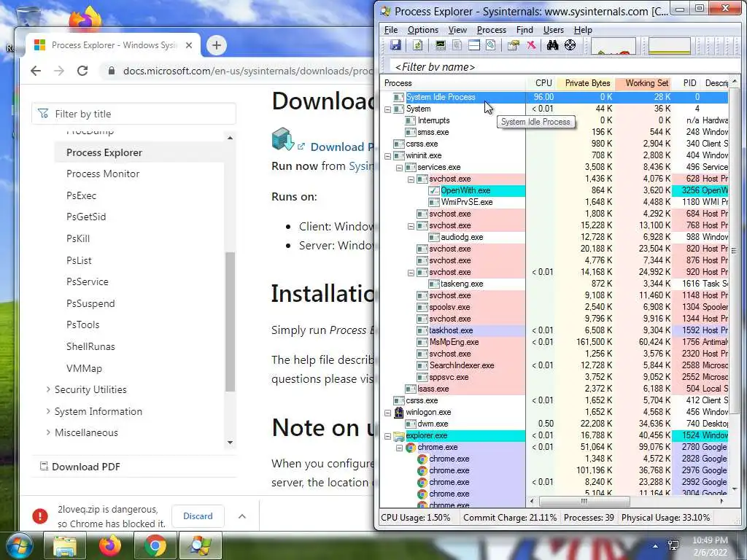
Task: Toggle the Show Lower Pane toolbar icon
Action: (474, 45)
